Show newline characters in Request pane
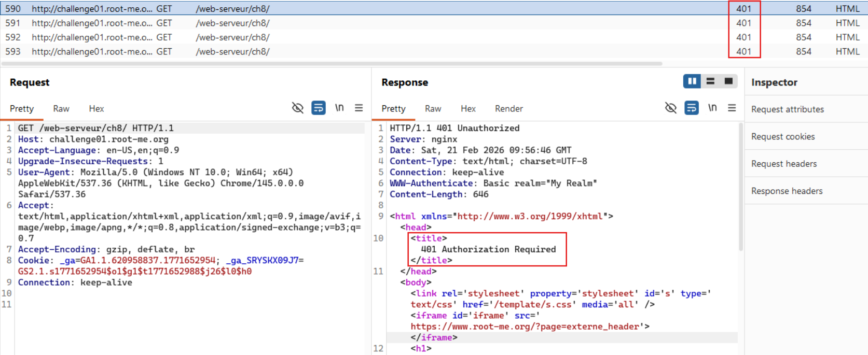The width and height of the screenshot is (868, 355). [339, 108]
